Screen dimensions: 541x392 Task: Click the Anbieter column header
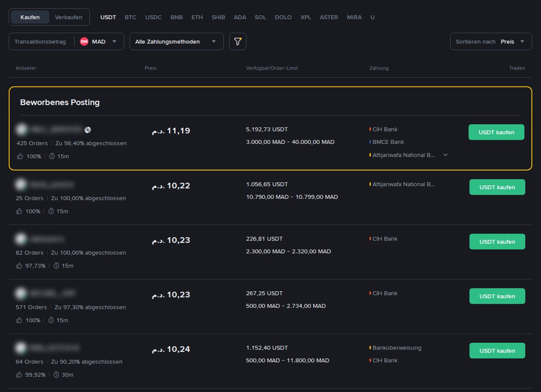(26, 68)
